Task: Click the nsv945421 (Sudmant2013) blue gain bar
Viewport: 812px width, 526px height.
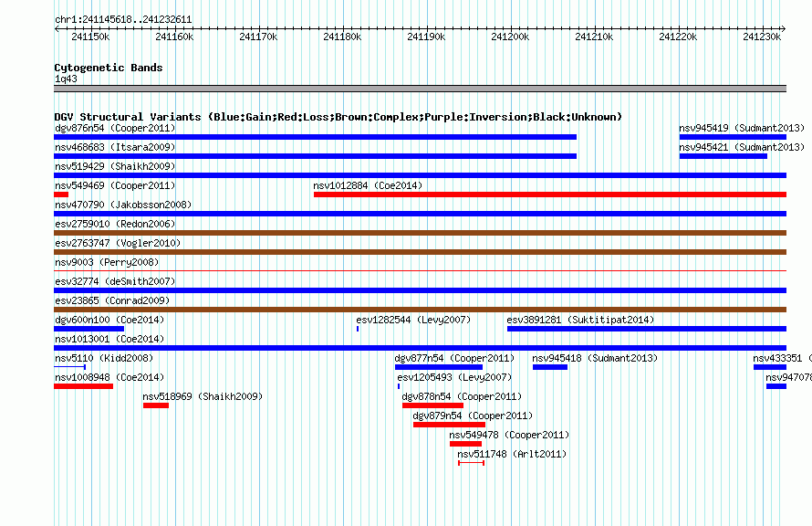Action: (x=723, y=156)
